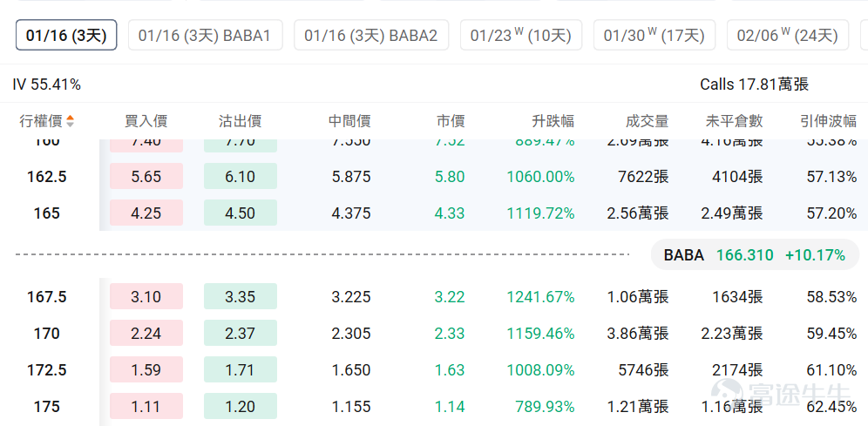
Task: Click implied volatility 57.13% cell
Action: (x=831, y=177)
